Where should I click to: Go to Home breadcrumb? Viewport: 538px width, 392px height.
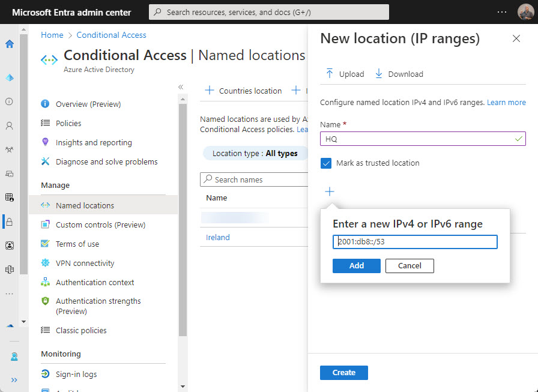click(52, 35)
